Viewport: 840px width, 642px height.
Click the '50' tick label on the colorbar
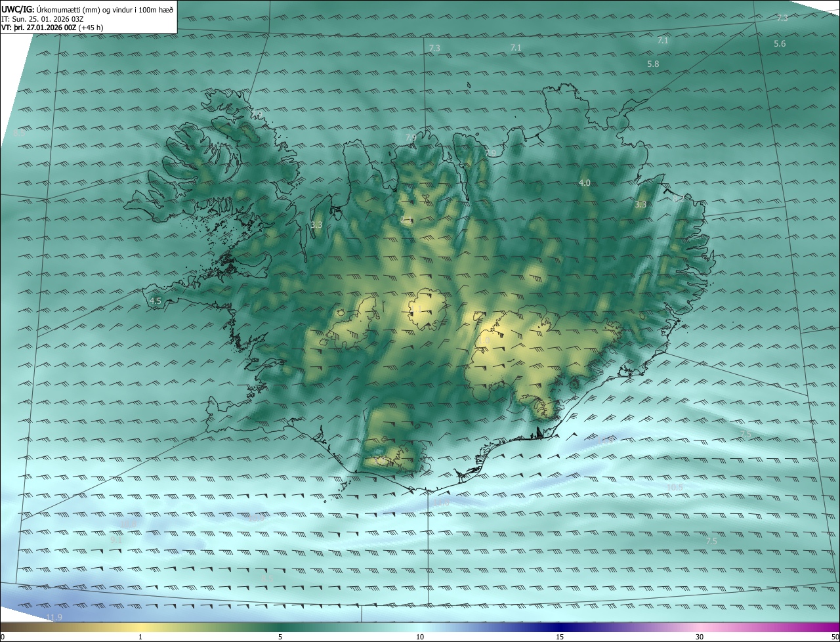coord(835,637)
